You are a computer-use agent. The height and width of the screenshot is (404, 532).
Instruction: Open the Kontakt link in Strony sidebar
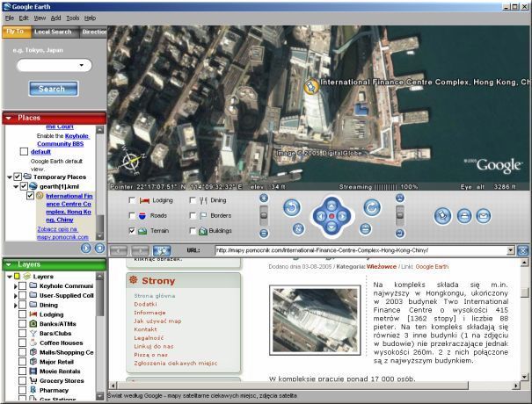coord(143,329)
